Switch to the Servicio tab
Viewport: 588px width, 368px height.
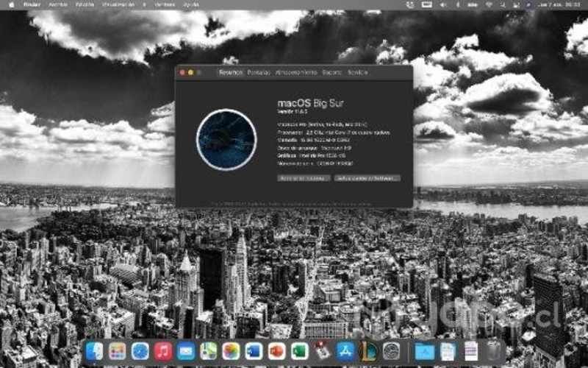357,72
